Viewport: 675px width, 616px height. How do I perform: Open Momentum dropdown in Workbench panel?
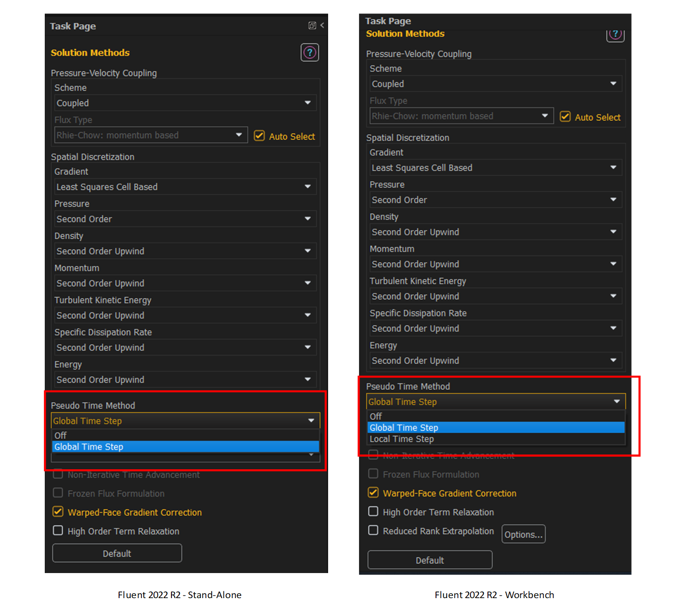click(496, 264)
